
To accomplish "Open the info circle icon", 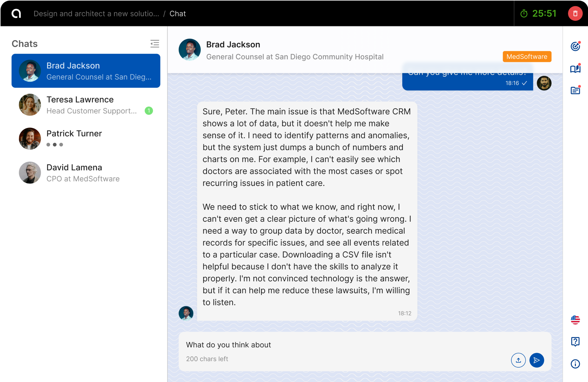I will [x=575, y=364].
